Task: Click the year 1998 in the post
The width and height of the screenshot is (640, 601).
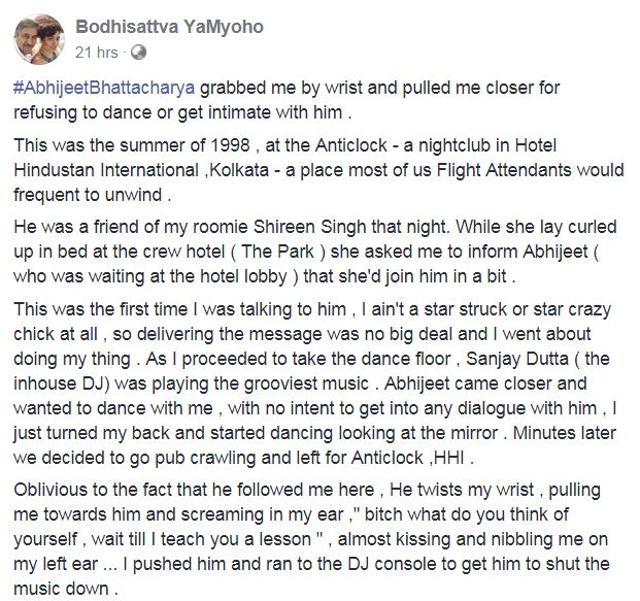Action: coord(231,145)
